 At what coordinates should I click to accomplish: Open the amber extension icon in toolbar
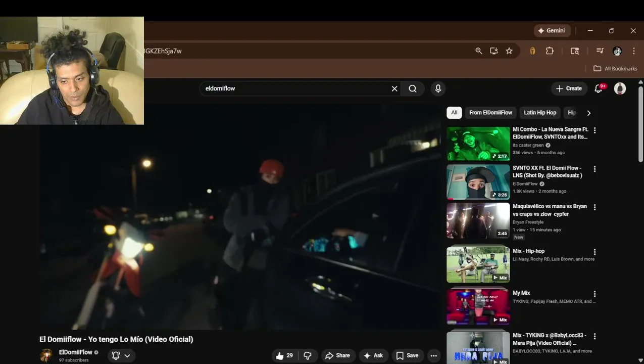click(532, 51)
